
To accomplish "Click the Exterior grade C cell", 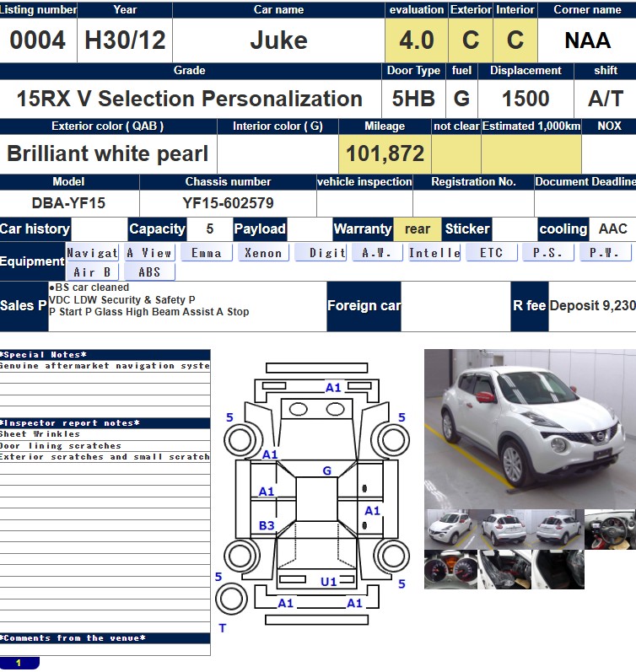I will (471, 40).
